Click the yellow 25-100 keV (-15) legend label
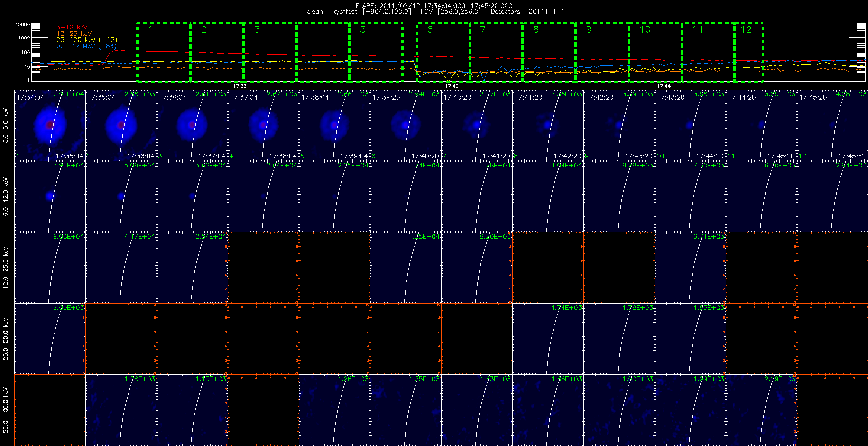The width and height of the screenshot is (868, 446). point(86,40)
